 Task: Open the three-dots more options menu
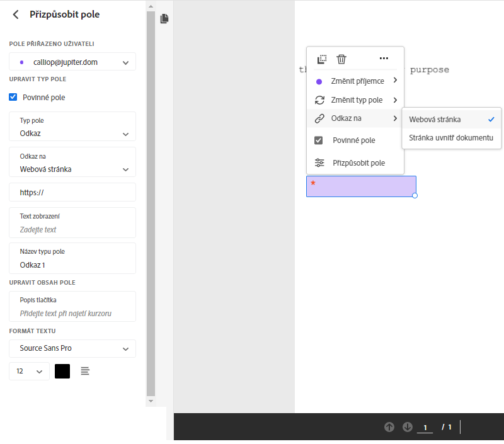[x=384, y=59]
